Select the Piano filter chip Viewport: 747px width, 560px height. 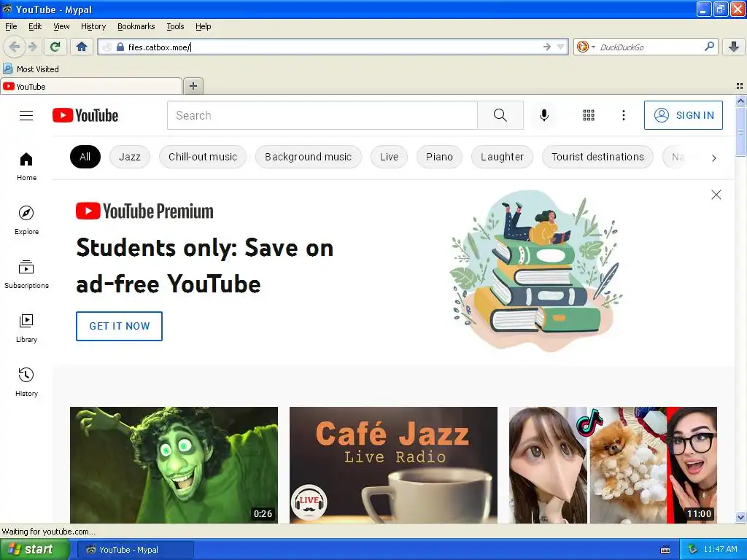439,157
